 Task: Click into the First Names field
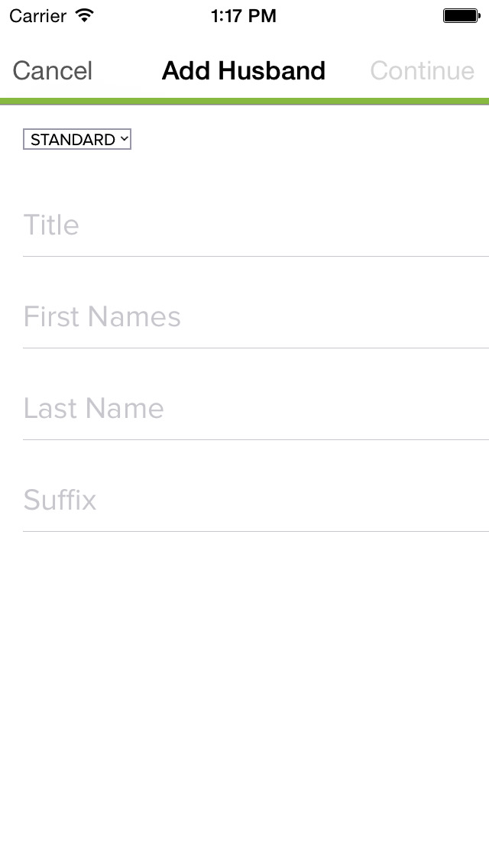[x=256, y=317]
